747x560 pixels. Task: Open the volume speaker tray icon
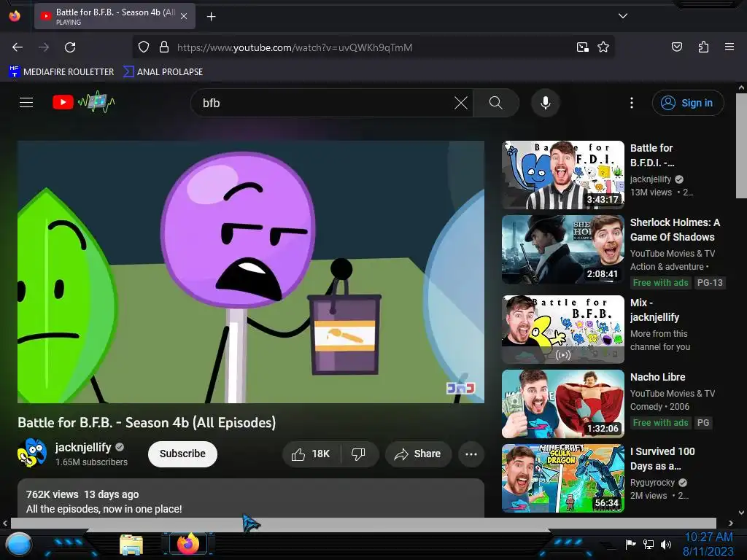click(665, 544)
